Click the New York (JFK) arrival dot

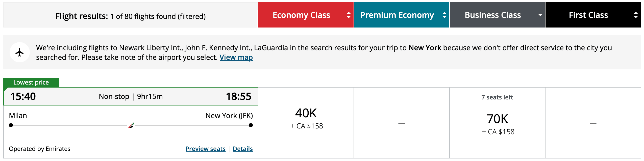[x=251, y=125]
